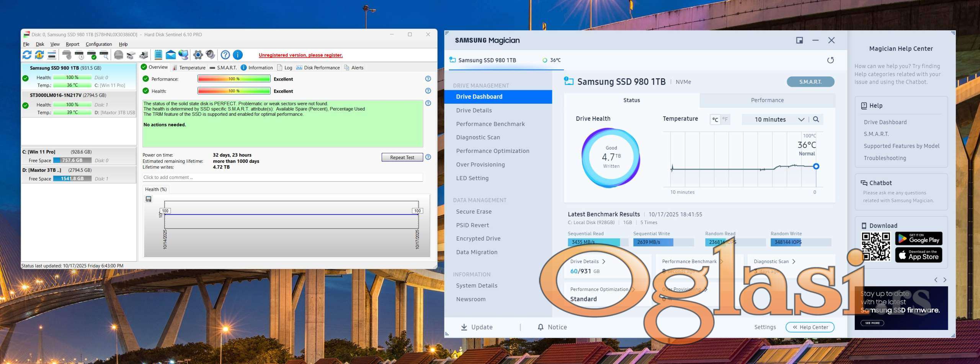Click the magnifier icon beside 10 minutes
This screenshot has width=980, height=364.
[x=816, y=120]
